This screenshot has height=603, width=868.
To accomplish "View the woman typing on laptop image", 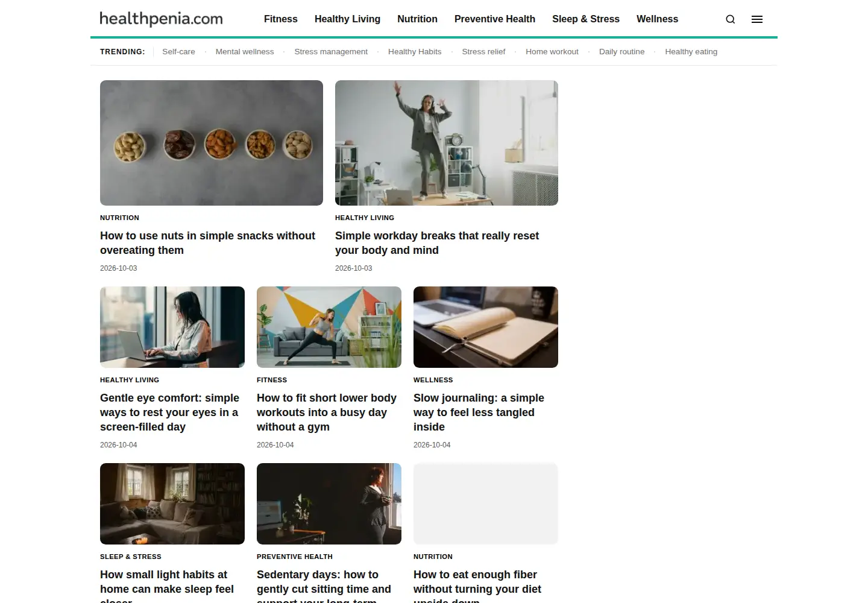I will point(172,327).
